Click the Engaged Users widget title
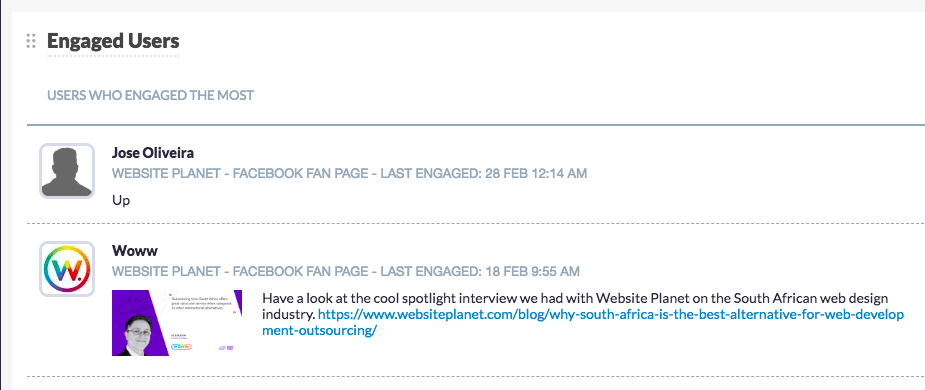Viewport: 925px width, 390px height. coord(113,41)
